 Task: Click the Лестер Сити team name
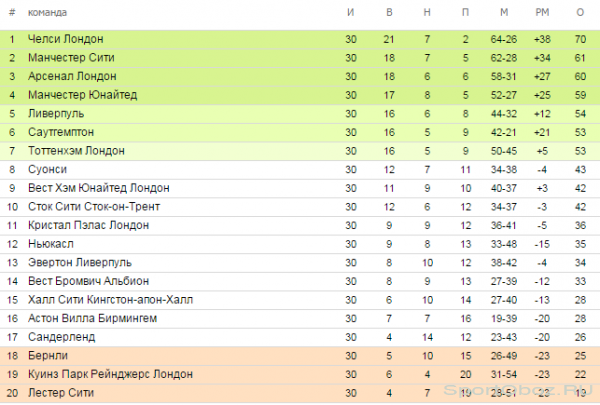click(x=61, y=393)
